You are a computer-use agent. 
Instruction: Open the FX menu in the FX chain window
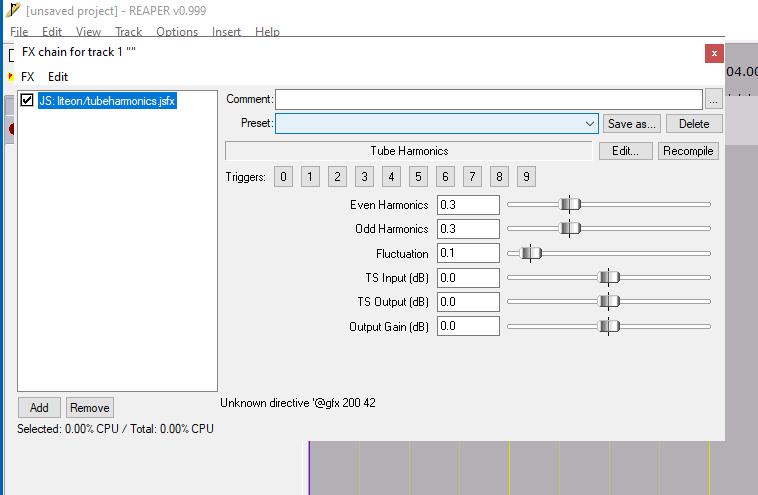(x=27, y=76)
